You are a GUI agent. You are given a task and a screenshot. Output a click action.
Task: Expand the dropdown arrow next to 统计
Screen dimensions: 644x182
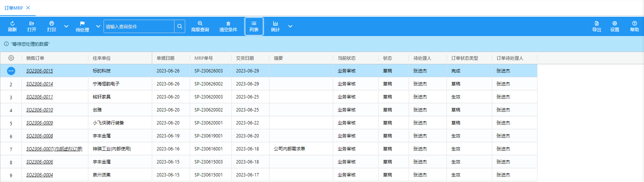(290, 26)
